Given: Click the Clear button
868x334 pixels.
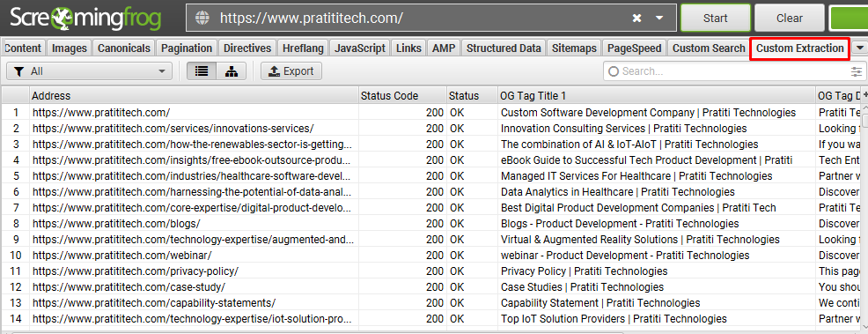Looking at the screenshot, I should pos(790,19).
